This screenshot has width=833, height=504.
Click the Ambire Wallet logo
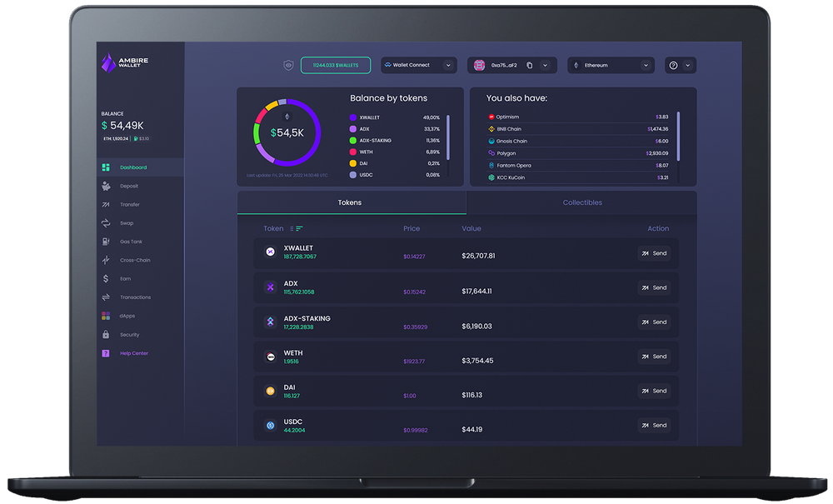tap(125, 62)
